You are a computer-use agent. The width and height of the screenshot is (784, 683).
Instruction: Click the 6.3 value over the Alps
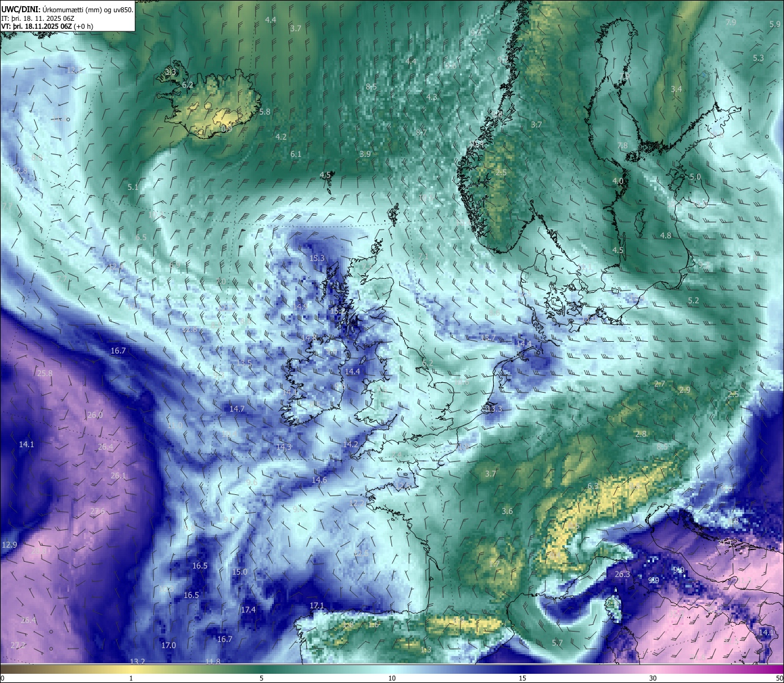(x=592, y=486)
